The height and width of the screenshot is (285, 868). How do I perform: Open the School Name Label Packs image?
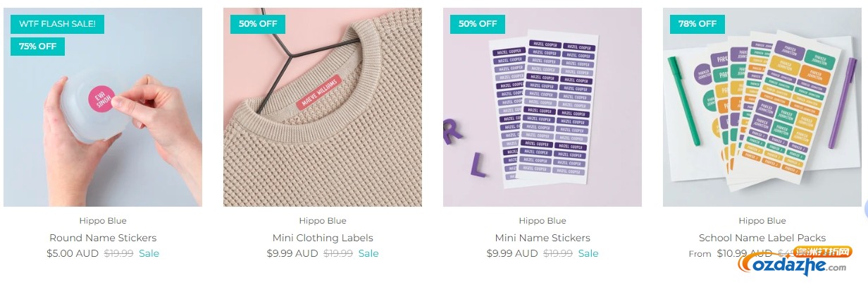[762, 107]
